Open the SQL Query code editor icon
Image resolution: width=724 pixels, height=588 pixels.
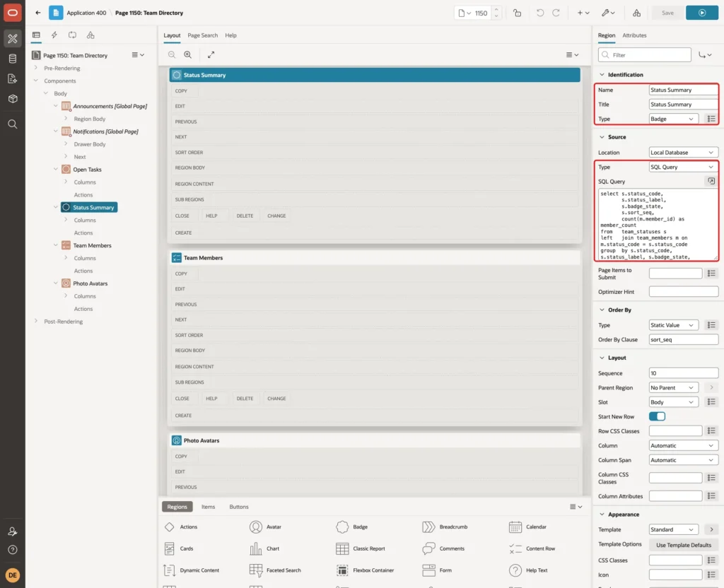[x=711, y=181]
